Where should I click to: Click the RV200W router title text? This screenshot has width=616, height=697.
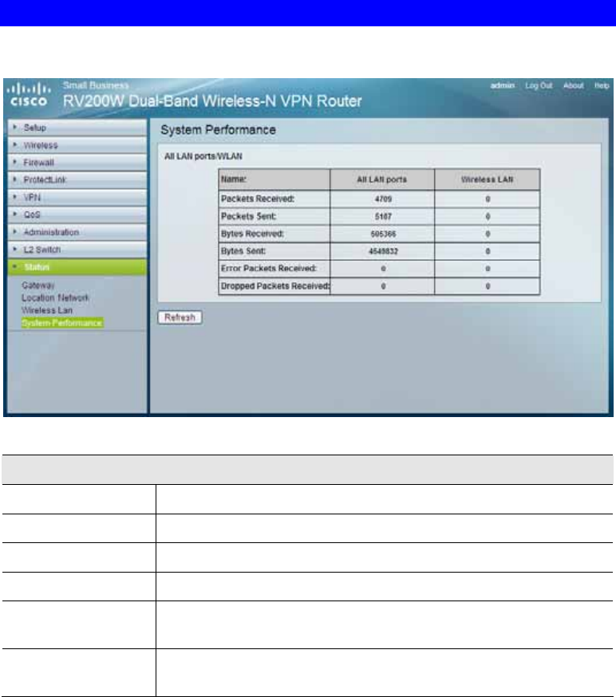pos(212,101)
